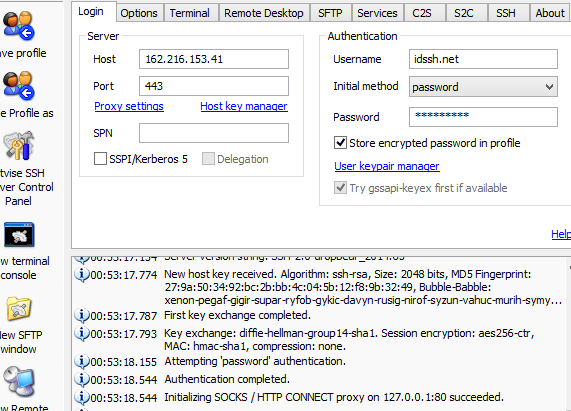This screenshot has height=411, width=571.
Task: Open the User keypair manager link
Action: point(387,166)
